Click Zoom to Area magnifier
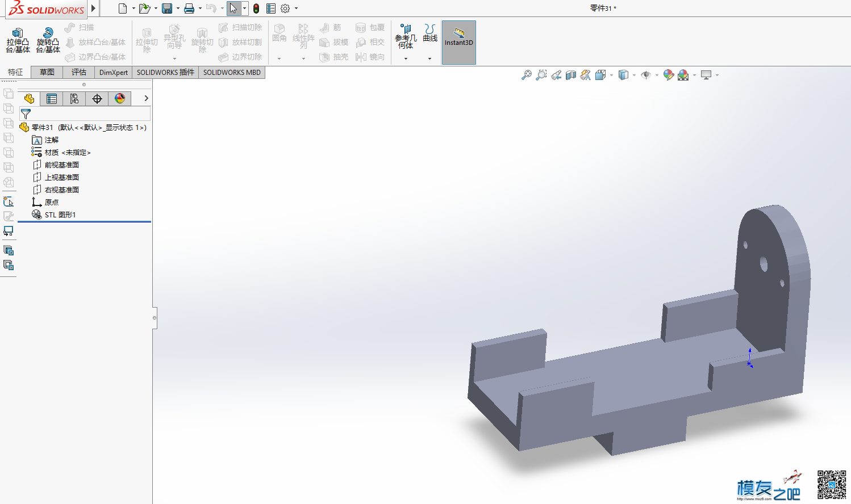The width and height of the screenshot is (851, 504). click(x=541, y=75)
